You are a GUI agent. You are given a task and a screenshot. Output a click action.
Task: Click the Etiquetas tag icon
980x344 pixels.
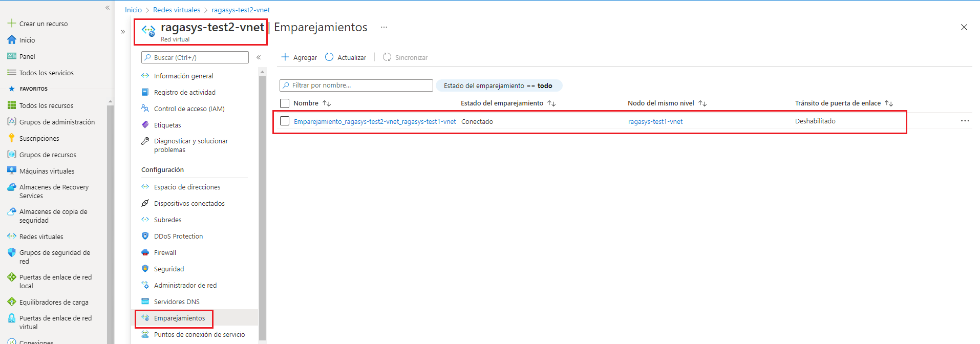[x=145, y=125]
